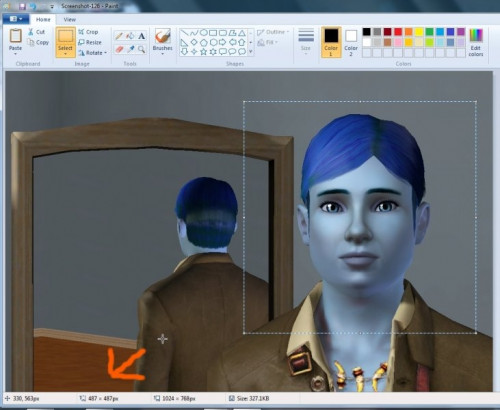Choose the Oval shape
Viewport: 500px width, 410px height.
(x=204, y=33)
